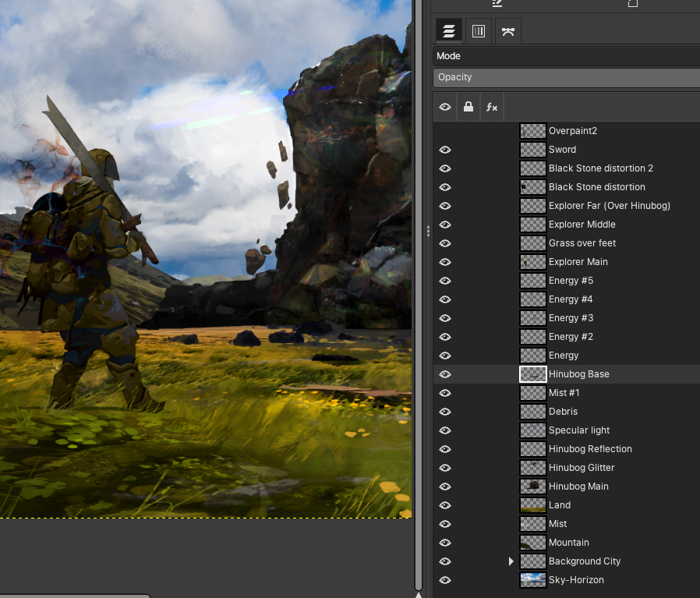Hide the Background City layer group
700x598 pixels.
click(x=445, y=562)
